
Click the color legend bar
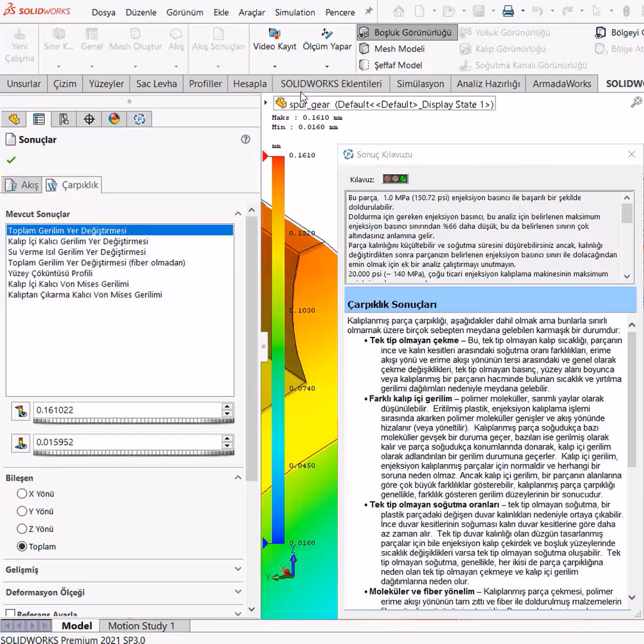click(278, 349)
